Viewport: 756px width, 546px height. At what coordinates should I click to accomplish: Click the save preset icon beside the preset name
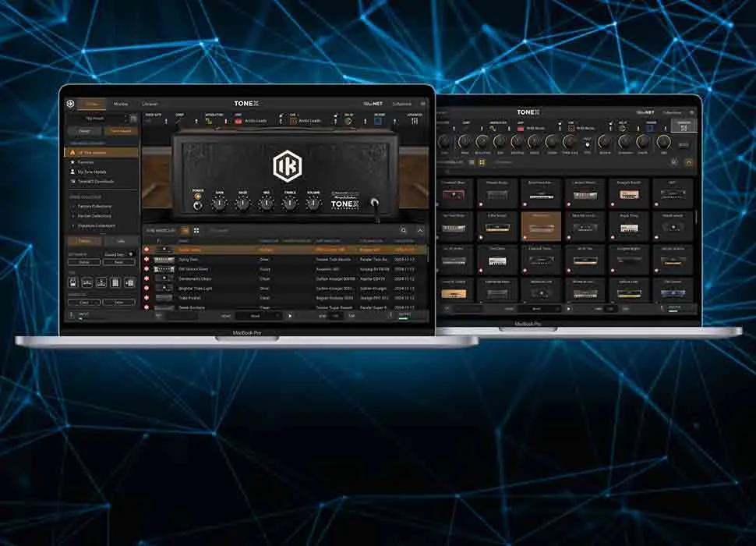[133, 119]
